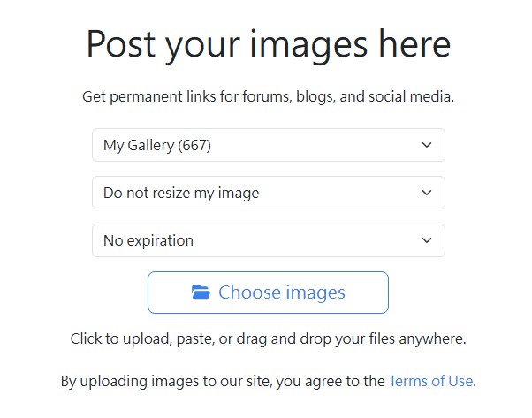Image resolution: width=532 pixels, height=418 pixels.
Task: Click the No expiration label text
Action: pyautogui.click(x=148, y=240)
